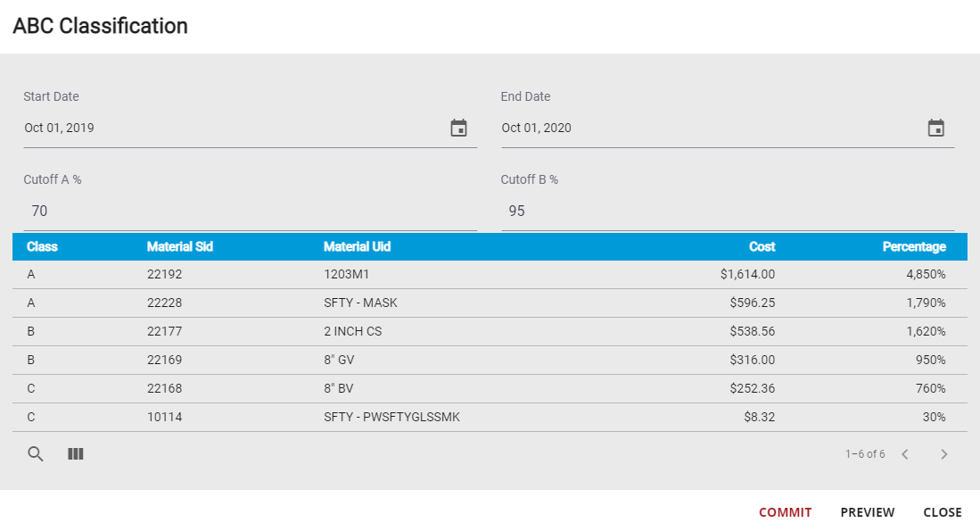The width and height of the screenshot is (980, 531).
Task: Sort by the Class column header
Action: (x=42, y=246)
